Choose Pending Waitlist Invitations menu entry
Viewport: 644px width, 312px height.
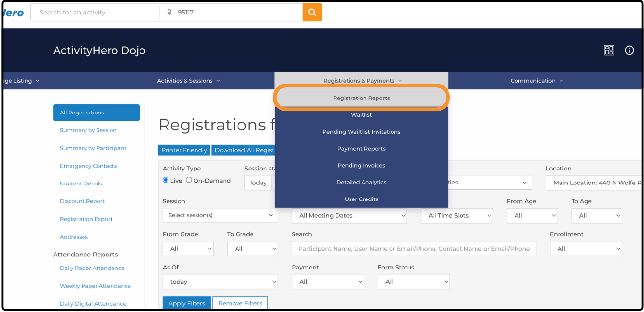tap(362, 132)
